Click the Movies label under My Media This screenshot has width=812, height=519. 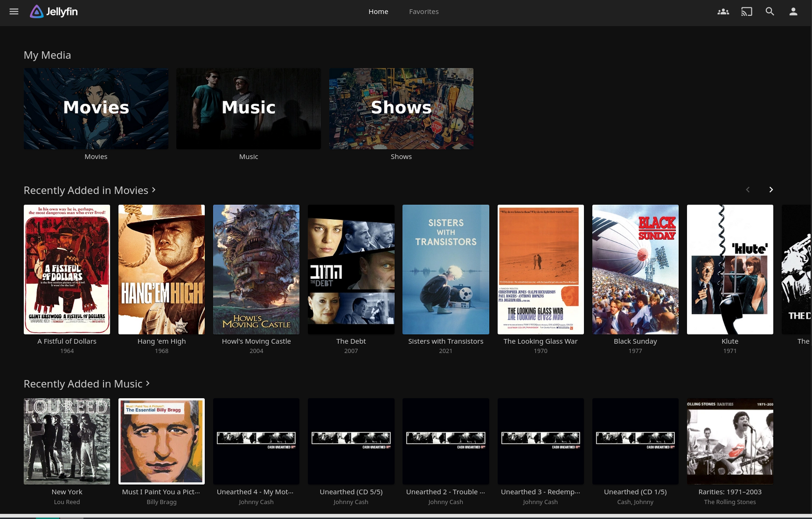click(x=96, y=157)
